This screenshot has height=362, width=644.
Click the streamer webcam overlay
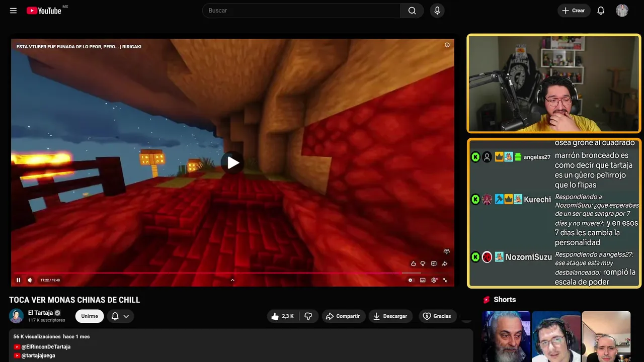pos(554,83)
